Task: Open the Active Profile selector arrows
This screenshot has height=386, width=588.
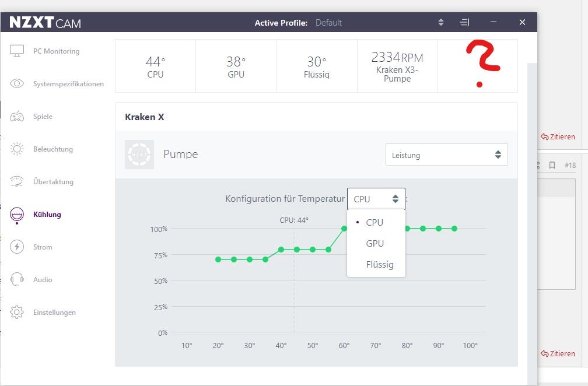Action: pyautogui.click(x=441, y=23)
